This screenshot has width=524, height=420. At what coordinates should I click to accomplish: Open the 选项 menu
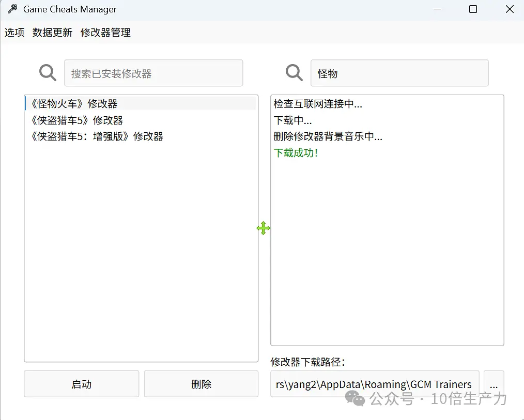pyautogui.click(x=14, y=33)
